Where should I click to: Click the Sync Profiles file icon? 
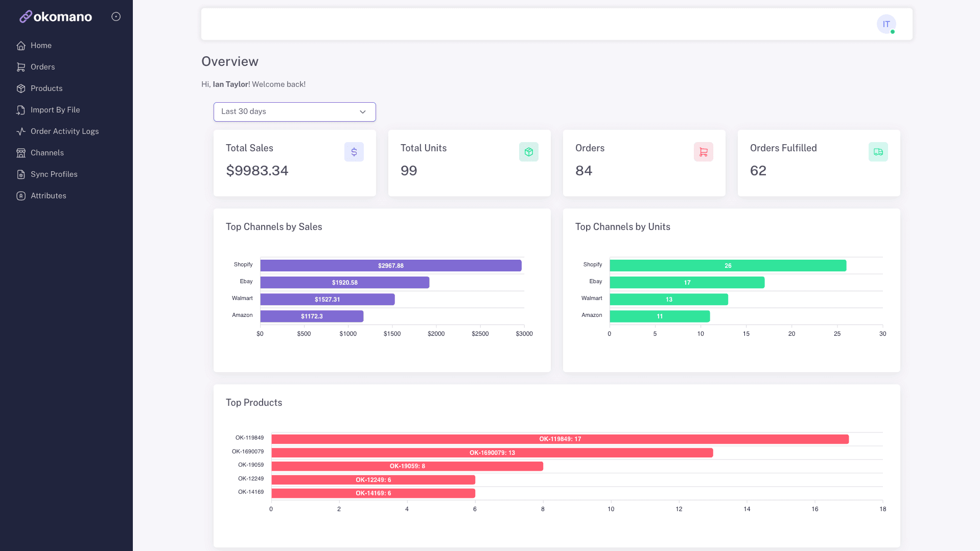point(21,174)
